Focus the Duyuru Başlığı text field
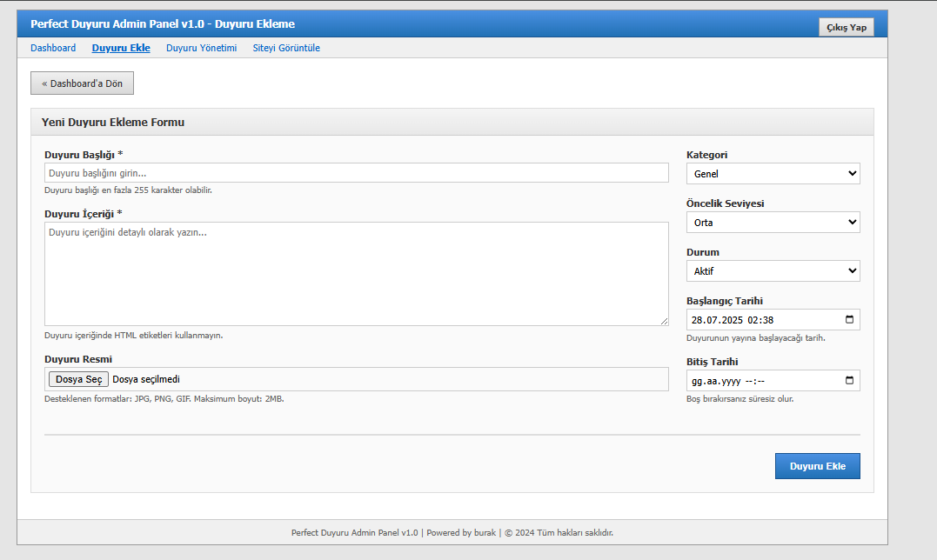This screenshot has height=560, width=937. [x=356, y=173]
